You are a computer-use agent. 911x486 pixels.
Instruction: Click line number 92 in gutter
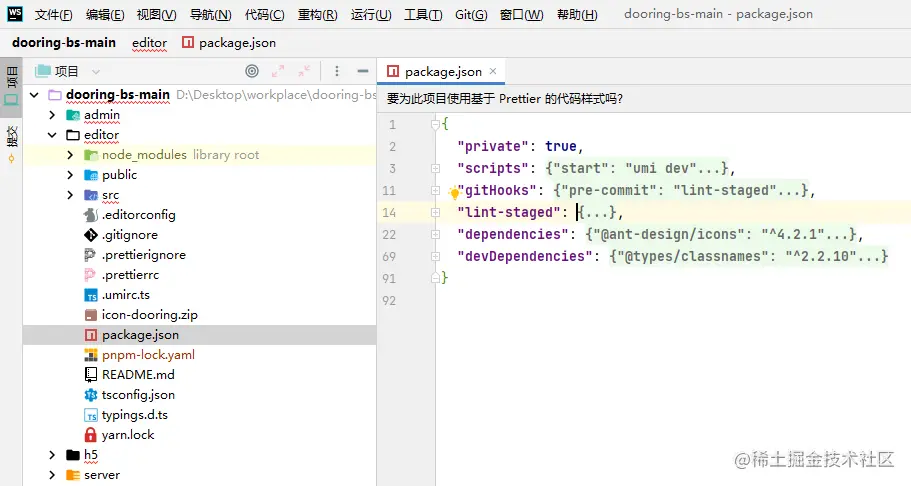389,301
